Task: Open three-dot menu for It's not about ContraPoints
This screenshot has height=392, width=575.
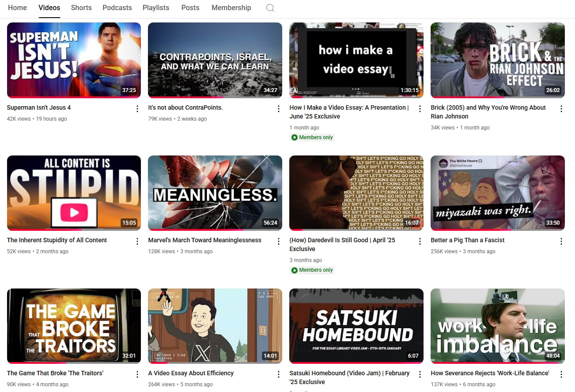Action: pyautogui.click(x=279, y=109)
